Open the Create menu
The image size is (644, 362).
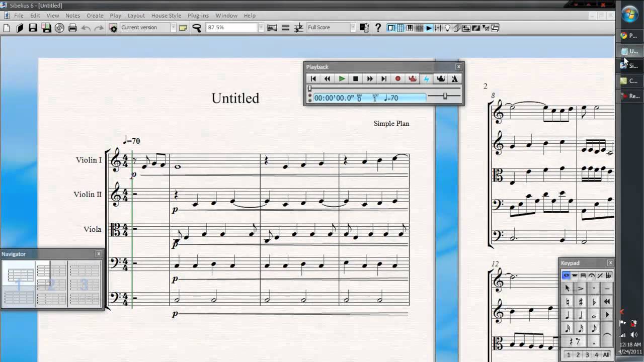pos(95,16)
